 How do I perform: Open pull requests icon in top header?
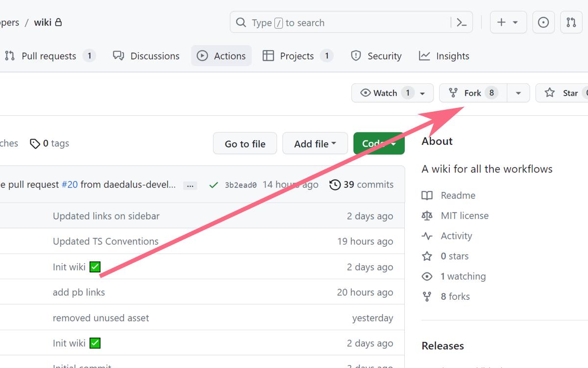click(571, 23)
